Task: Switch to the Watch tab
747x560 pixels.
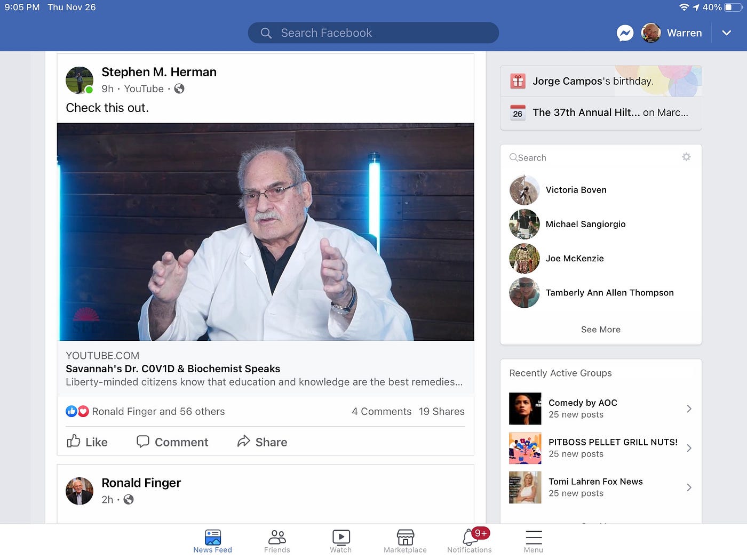Action: click(341, 541)
